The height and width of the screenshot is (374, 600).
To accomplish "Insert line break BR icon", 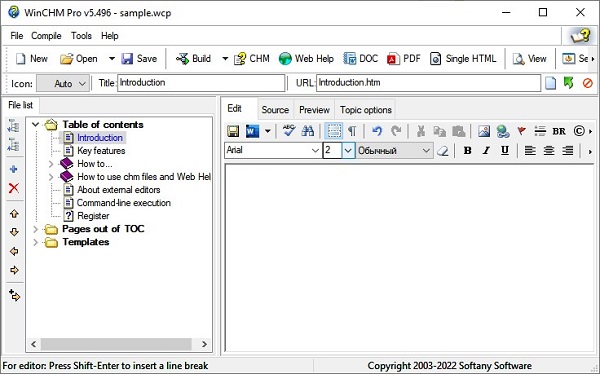I will pos(559,131).
